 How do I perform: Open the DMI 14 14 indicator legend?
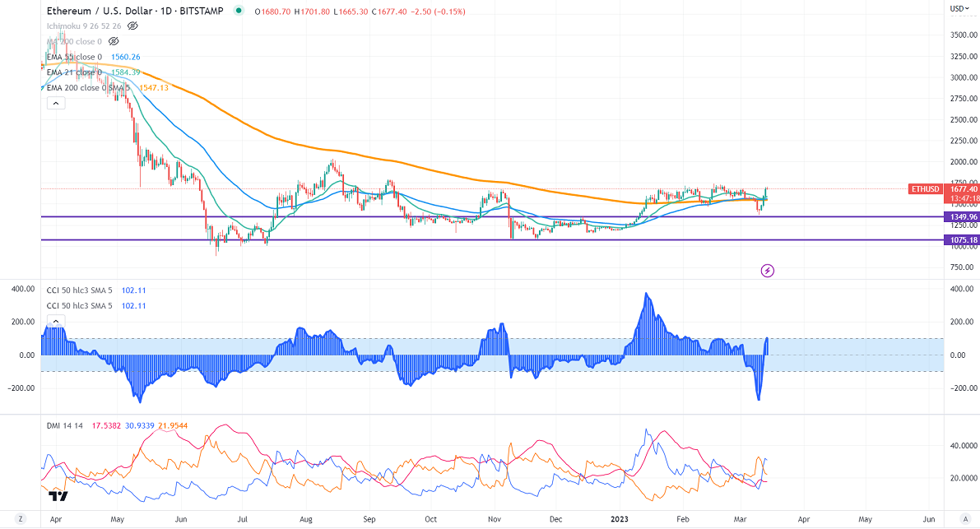point(66,425)
